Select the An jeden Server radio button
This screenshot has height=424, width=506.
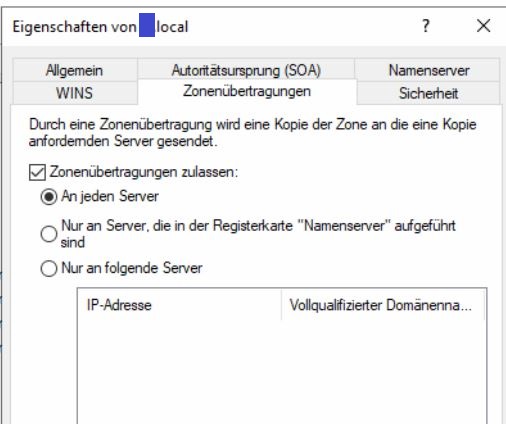49,197
